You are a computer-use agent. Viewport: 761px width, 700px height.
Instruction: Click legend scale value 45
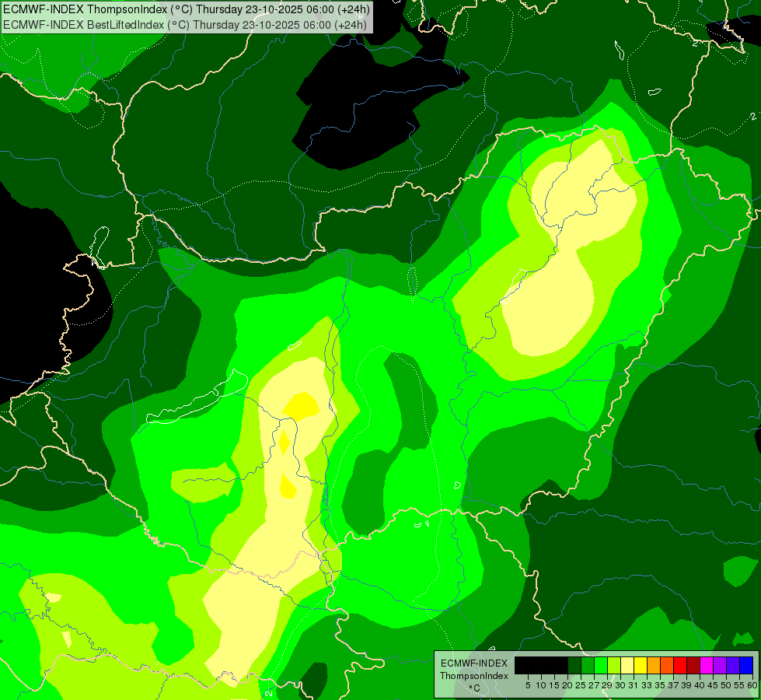click(713, 685)
